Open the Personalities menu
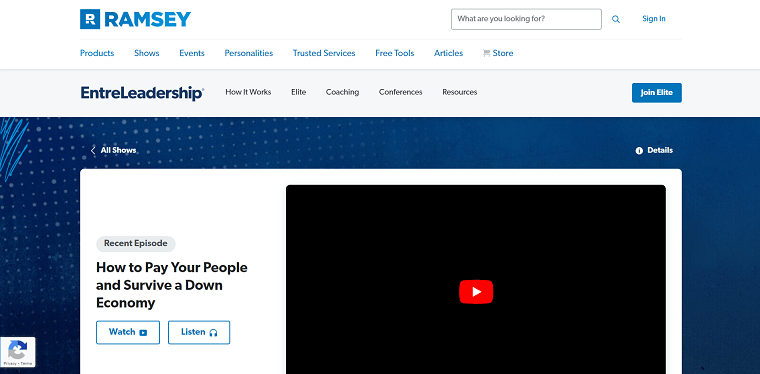Viewport: 760px width, 374px height. [249, 53]
